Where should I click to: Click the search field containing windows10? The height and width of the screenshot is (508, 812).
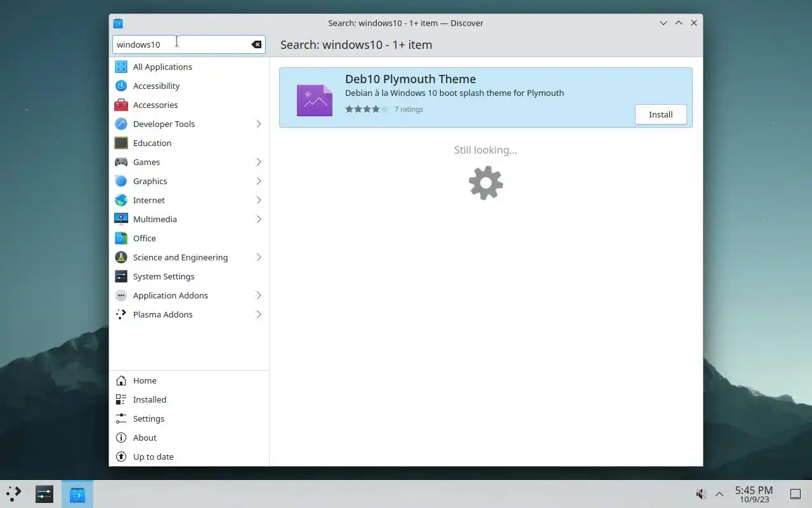click(189, 44)
